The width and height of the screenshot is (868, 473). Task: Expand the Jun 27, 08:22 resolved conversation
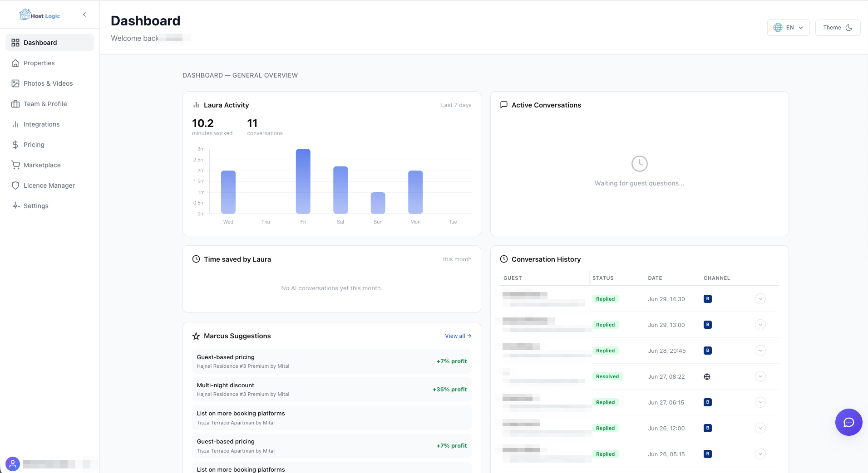(x=760, y=376)
